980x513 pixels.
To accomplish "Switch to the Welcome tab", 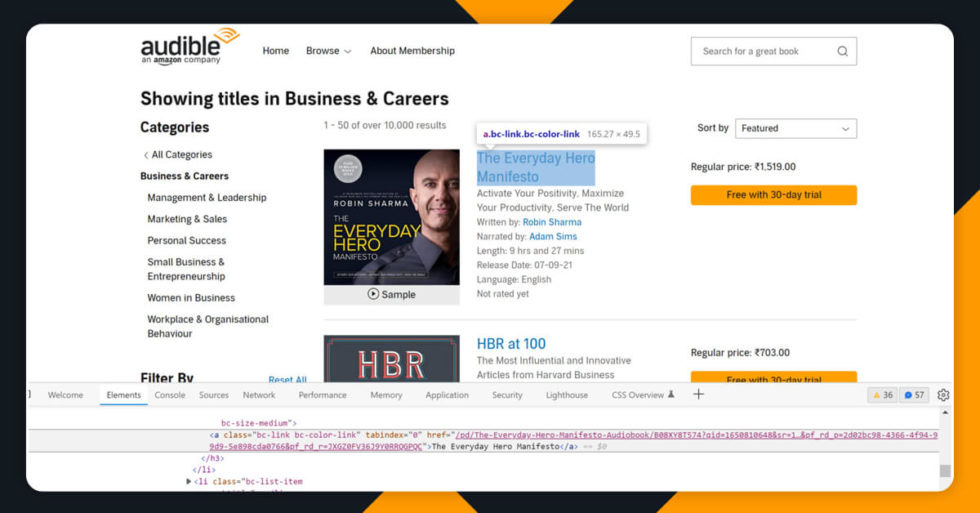I will [66, 395].
